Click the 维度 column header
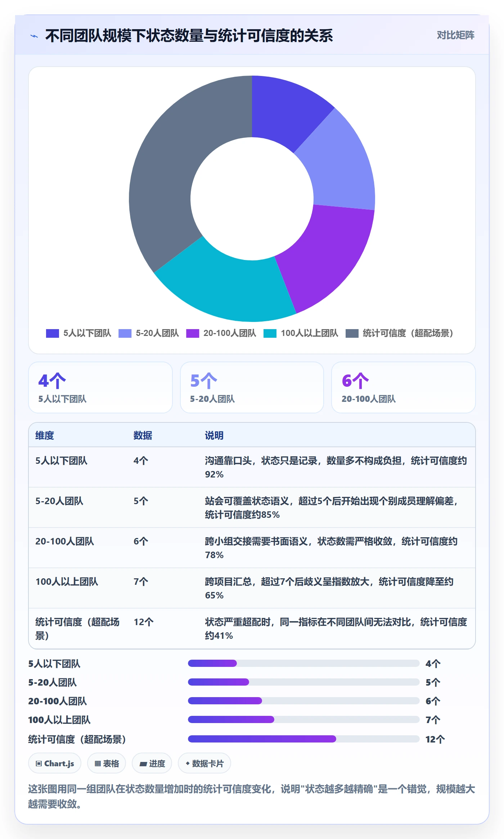This screenshot has height=839, width=504. pyautogui.click(x=45, y=435)
